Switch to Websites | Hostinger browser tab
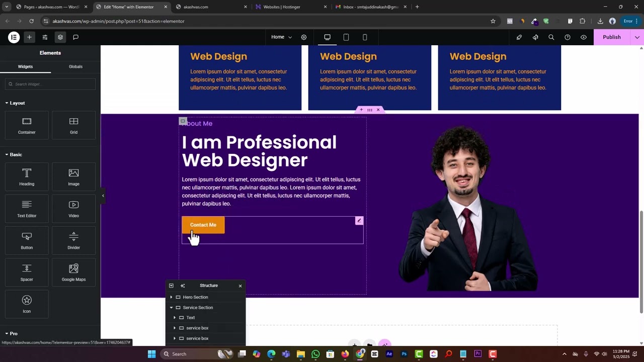This screenshot has width=644, height=362. coord(291,7)
